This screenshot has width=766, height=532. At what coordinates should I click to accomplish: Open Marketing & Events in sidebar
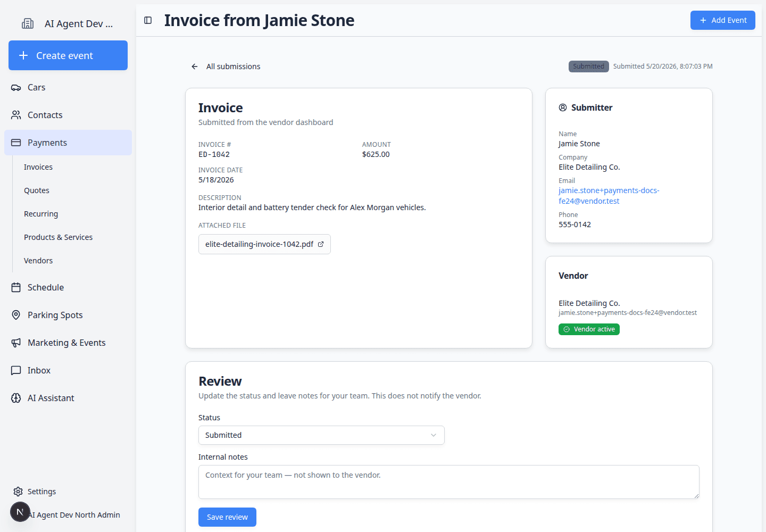tap(68, 343)
